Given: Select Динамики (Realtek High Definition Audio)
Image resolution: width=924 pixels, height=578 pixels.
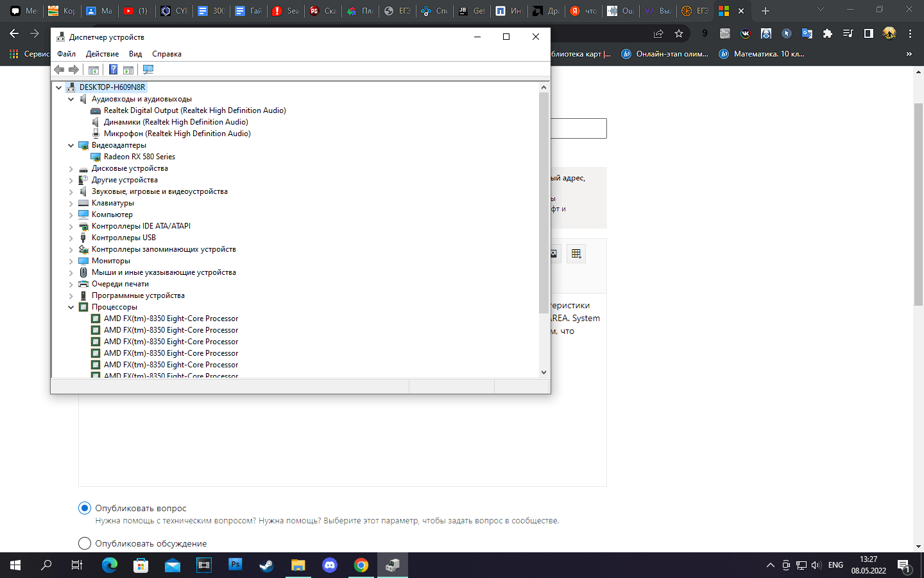Looking at the screenshot, I should [x=176, y=122].
